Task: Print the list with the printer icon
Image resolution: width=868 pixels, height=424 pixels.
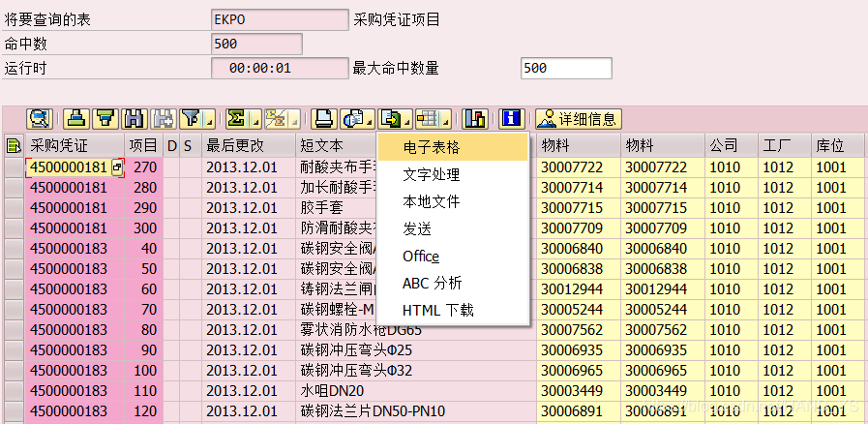Action: pyautogui.click(x=324, y=118)
